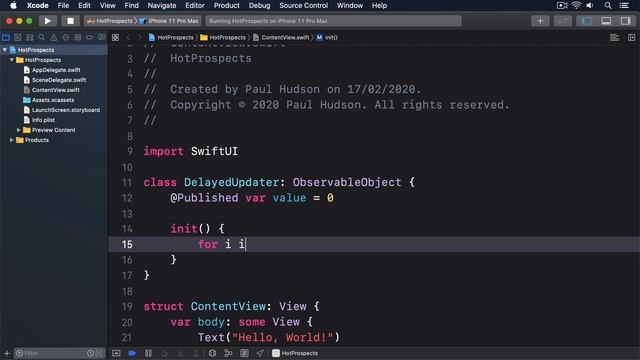640x360 pixels.
Task: Open the Report navigator tab
Action: [x=101, y=38]
